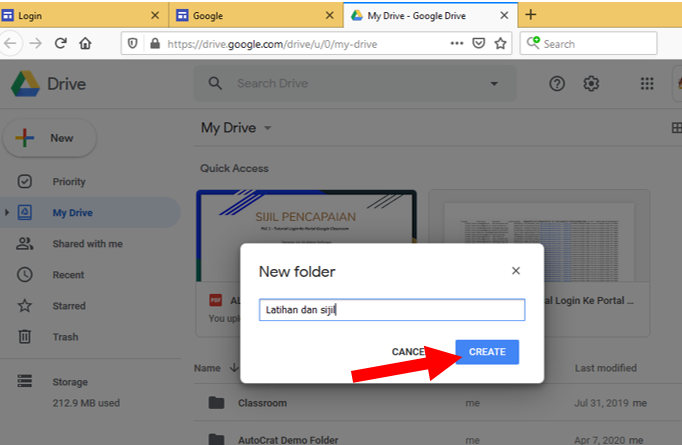Click the padlock site security icon
The width and height of the screenshot is (682, 445).
[x=154, y=43]
